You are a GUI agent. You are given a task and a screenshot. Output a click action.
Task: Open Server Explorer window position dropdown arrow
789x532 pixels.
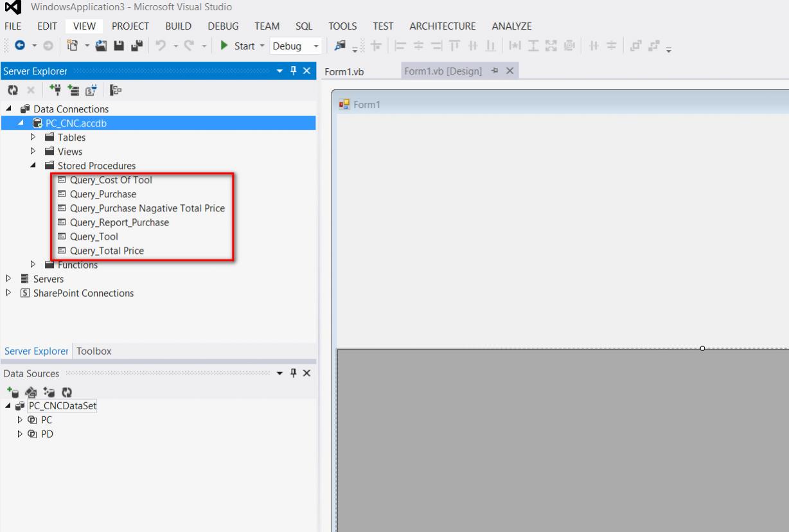[x=281, y=71]
